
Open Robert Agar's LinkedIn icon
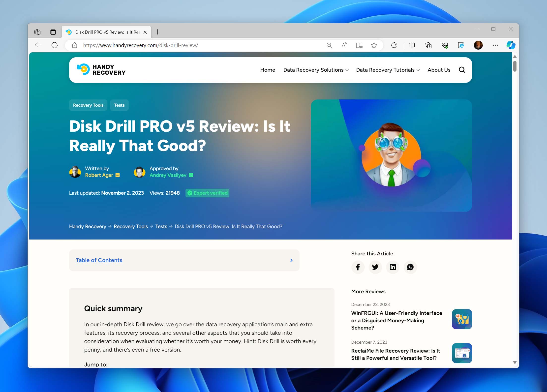pos(118,175)
